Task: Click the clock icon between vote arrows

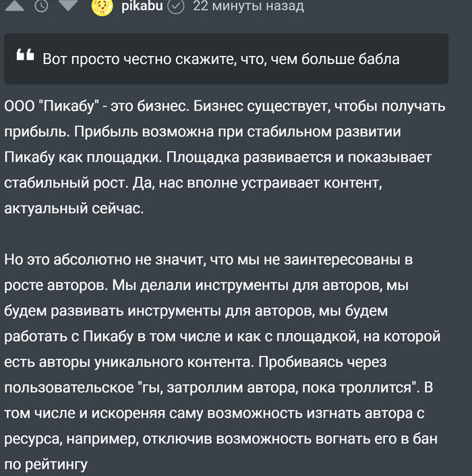Action: [42, 6]
